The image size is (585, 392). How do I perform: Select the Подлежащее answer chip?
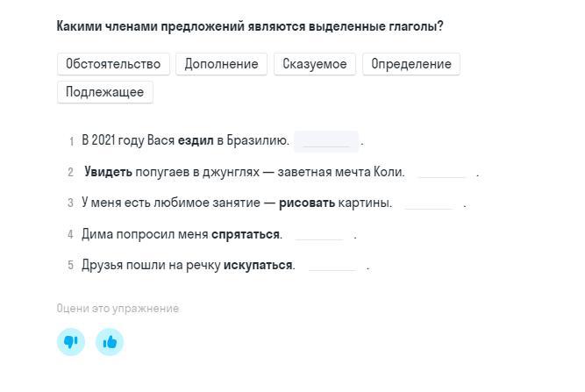105,92
